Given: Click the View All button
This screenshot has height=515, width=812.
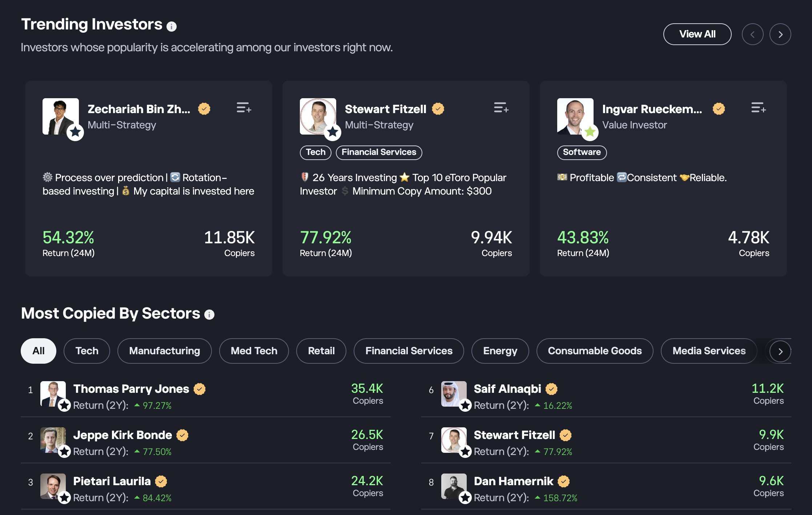Looking at the screenshot, I should 697,34.
